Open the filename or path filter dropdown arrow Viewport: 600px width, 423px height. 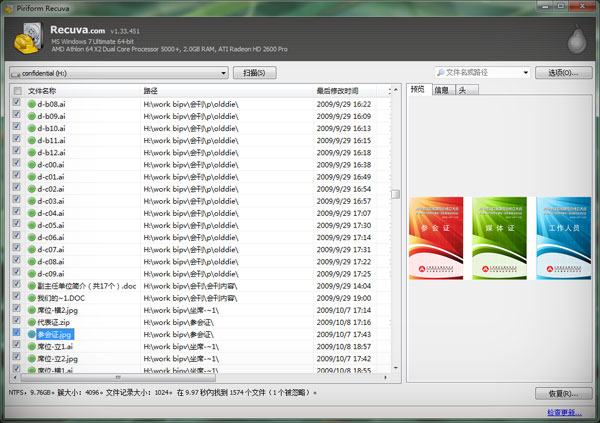click(x=526, y=72)
